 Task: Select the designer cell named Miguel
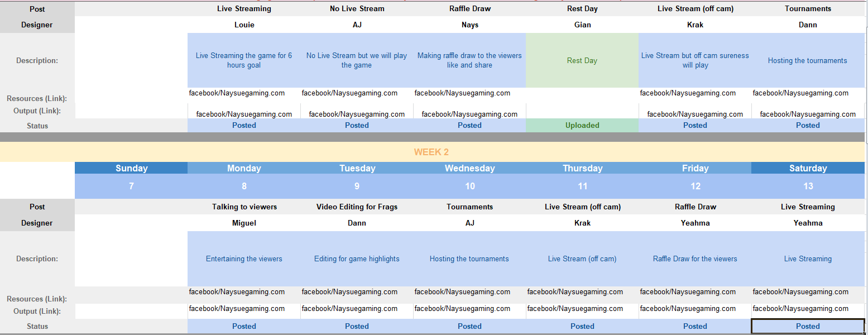pyautogui.click(x=244, y=223)
